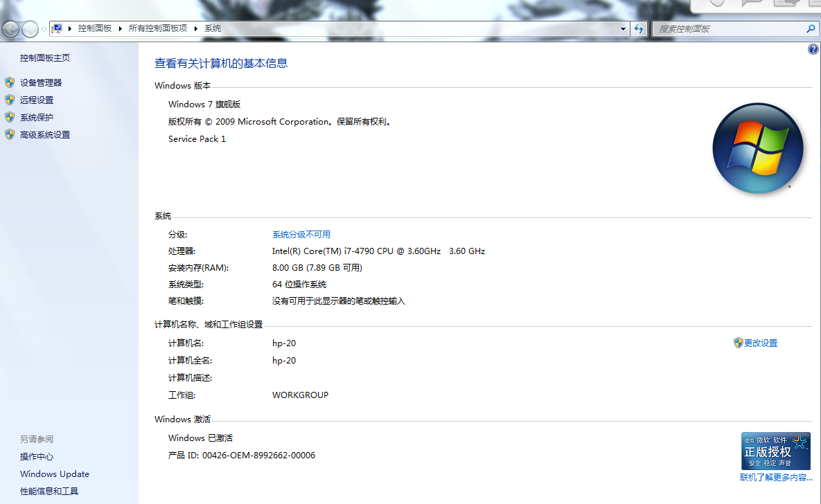821x504 pixels.
Task: Click shield icon beside 远程设置
Action: [10, 100]
